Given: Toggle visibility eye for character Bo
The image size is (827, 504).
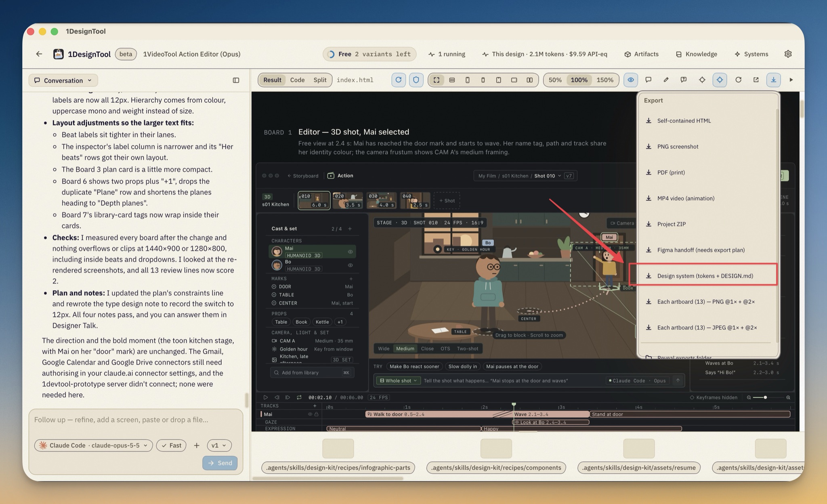Looking at the screenshot, I should (x=350, y=265).
